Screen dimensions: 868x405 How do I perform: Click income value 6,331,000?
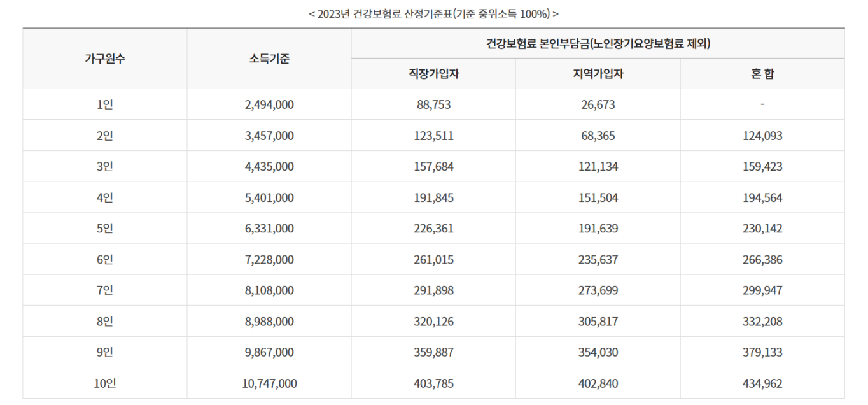tap(269, 229)
